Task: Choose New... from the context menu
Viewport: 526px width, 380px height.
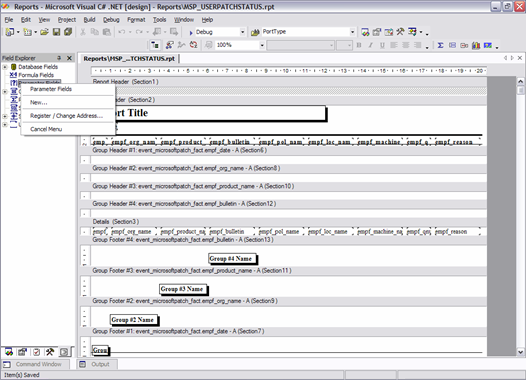Action: (68, 102)
